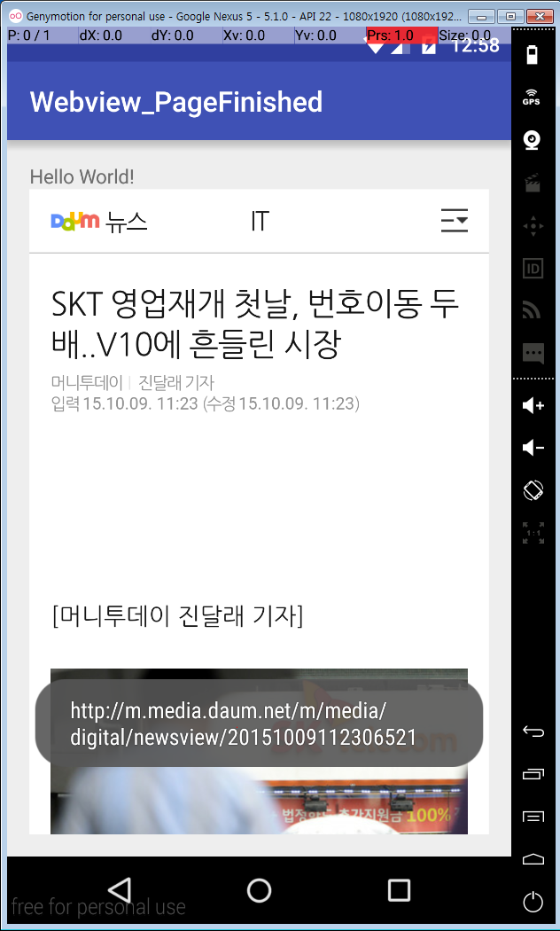Lower volume with the speaker minus icon
The width and height of the screenshot is (560, 931).
pos(533,448)
